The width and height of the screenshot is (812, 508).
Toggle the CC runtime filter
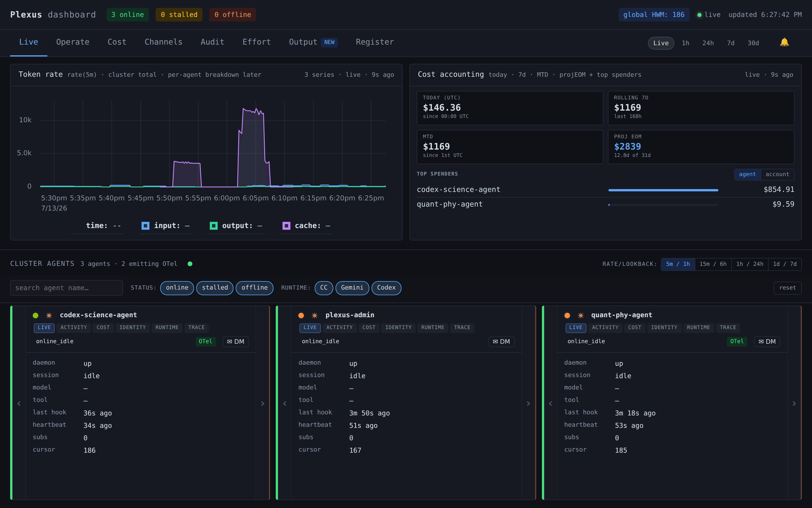323,288
